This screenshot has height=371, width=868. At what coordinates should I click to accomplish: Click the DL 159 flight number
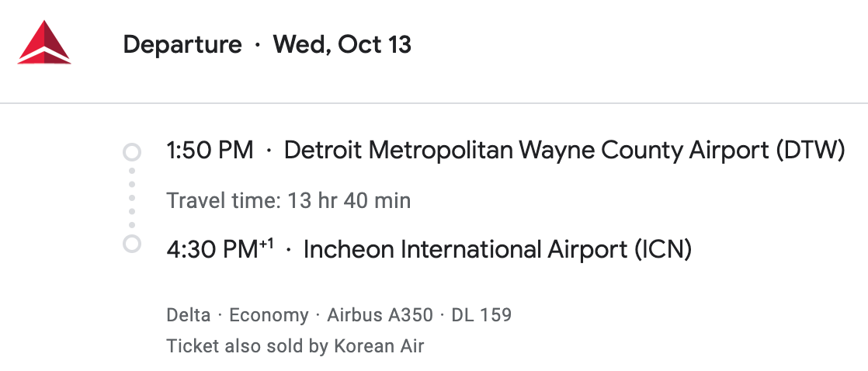[481, 315]
